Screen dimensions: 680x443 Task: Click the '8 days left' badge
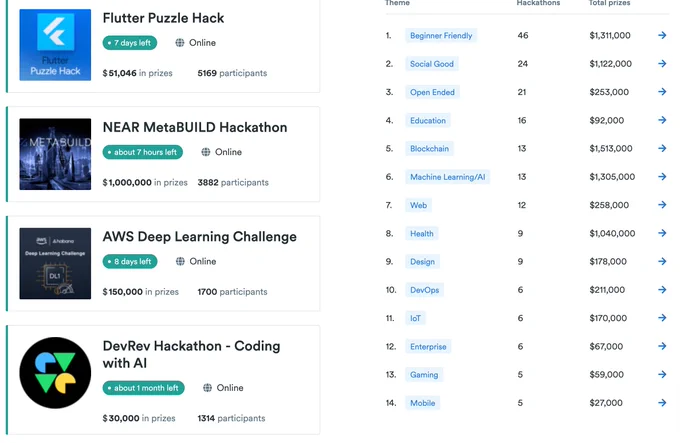pyautogui.click(x=130, y=261)
